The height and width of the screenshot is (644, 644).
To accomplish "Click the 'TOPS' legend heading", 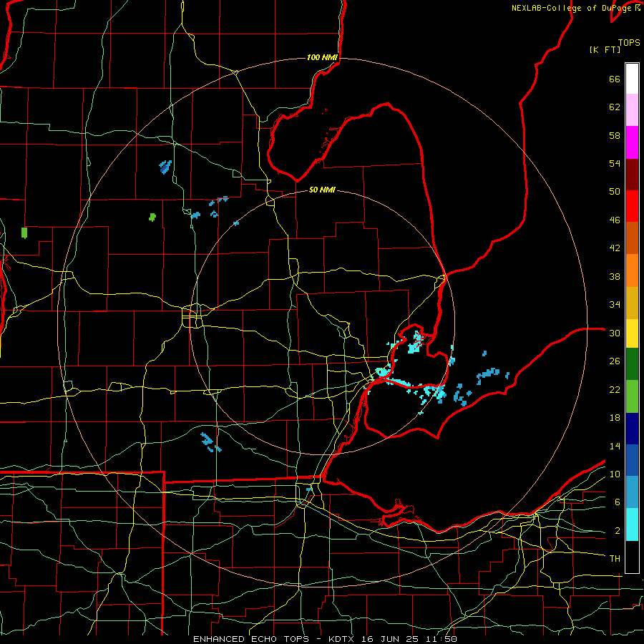I will pyautogui.click(x=629, y=43).
